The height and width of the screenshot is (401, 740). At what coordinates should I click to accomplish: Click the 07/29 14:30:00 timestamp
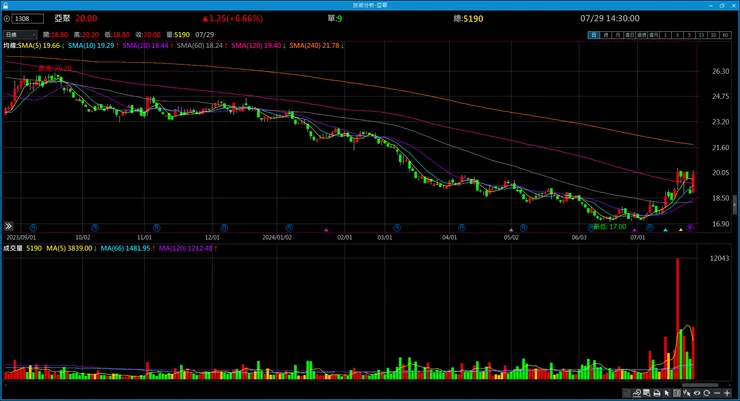click(x=610, y=18)
